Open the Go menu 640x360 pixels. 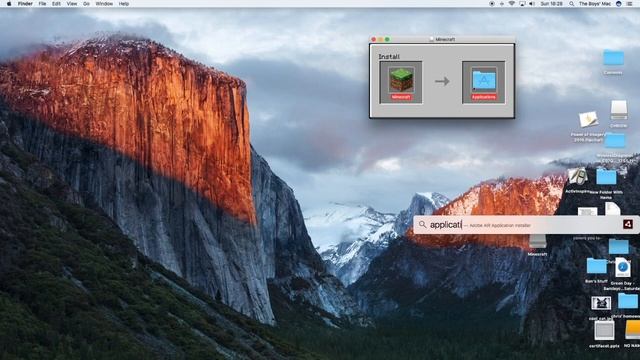click(86, 4)
